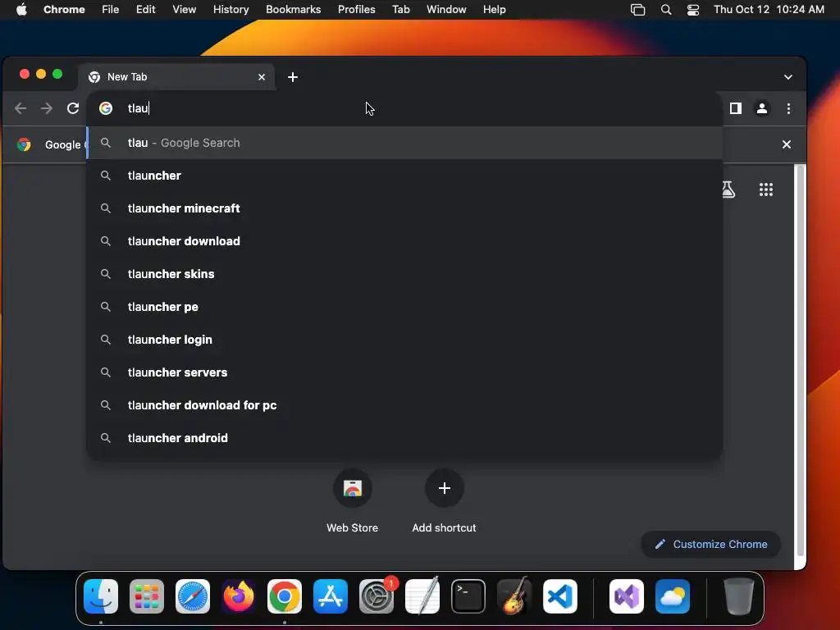Open Visual Studio from the Dock

pos(627,596)
